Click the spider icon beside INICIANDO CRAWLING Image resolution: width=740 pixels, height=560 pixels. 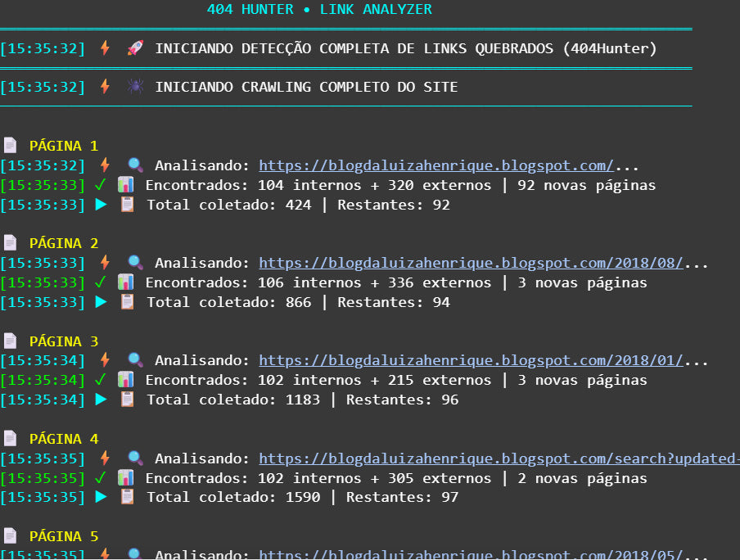[x=135, y=87]
